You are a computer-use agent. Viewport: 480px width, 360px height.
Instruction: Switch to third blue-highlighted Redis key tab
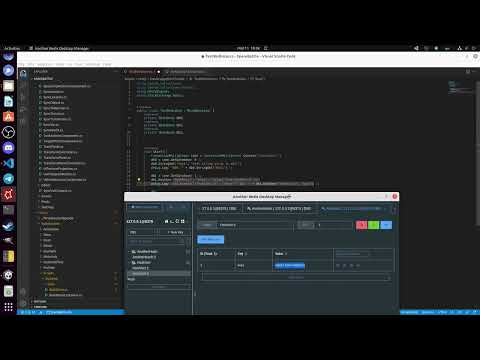point(353,209)
